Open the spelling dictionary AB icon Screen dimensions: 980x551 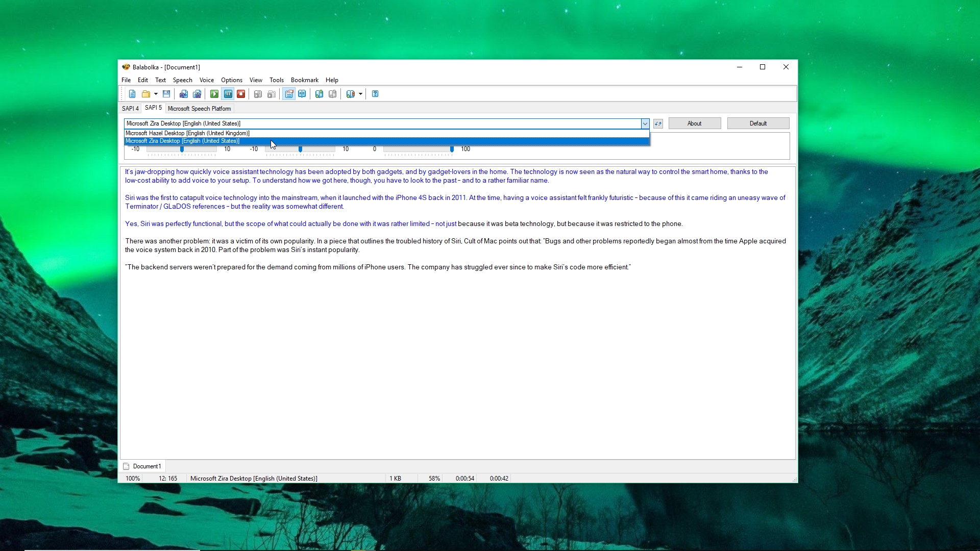(x=303, y=94)
